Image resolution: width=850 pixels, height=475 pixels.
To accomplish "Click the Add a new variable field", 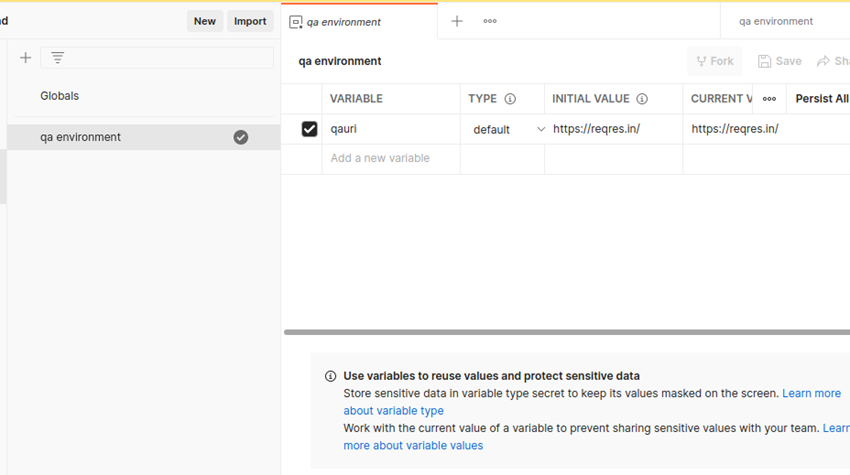I will tap(390, 158).
